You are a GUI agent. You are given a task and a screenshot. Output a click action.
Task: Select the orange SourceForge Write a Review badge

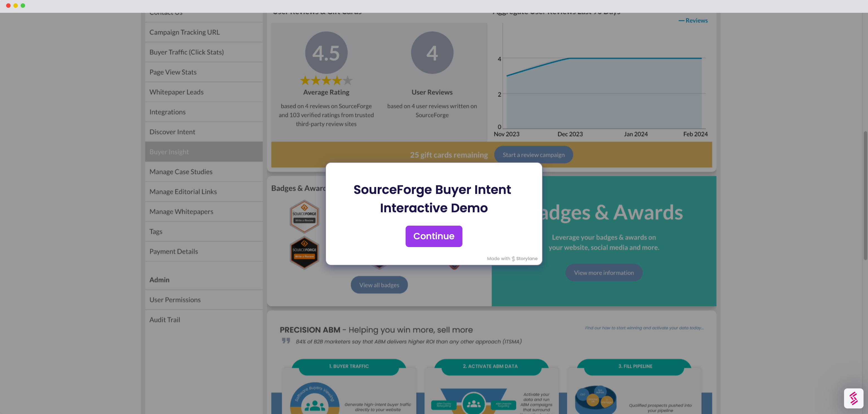click(304, 215)
